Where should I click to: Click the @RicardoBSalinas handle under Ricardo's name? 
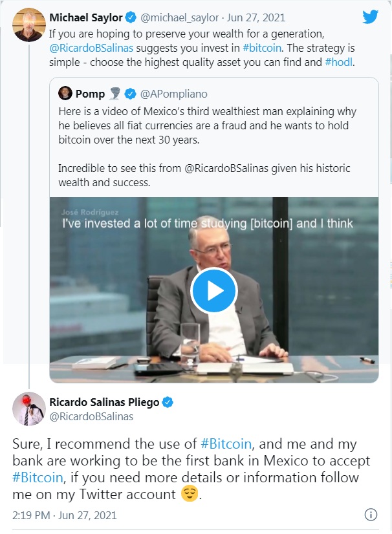(x=91, y=416)
